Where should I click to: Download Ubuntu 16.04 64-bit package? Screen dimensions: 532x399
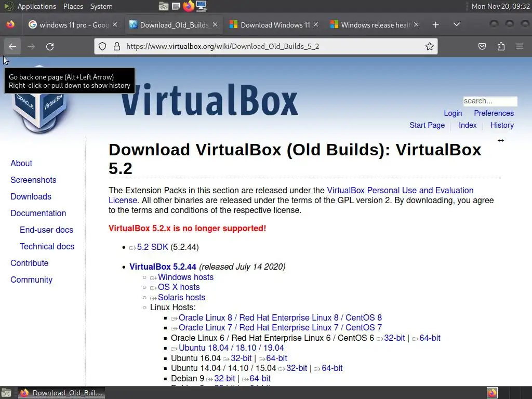(276, 358)
